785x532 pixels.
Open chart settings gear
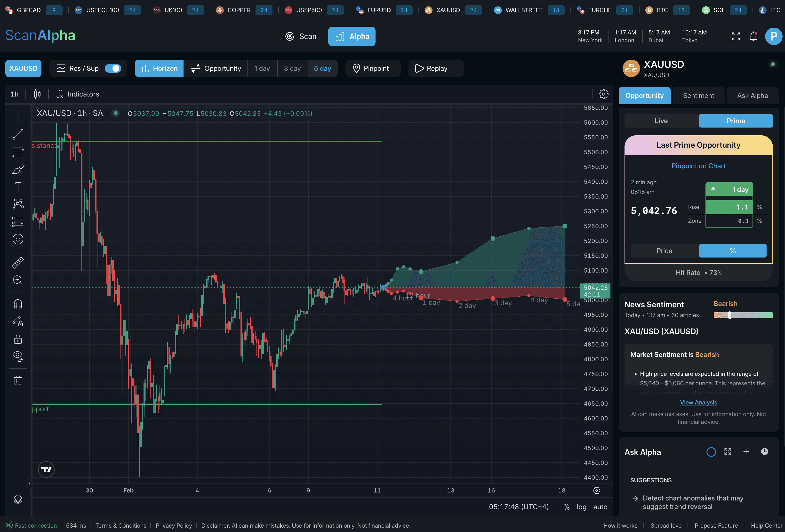pos(604,94)
